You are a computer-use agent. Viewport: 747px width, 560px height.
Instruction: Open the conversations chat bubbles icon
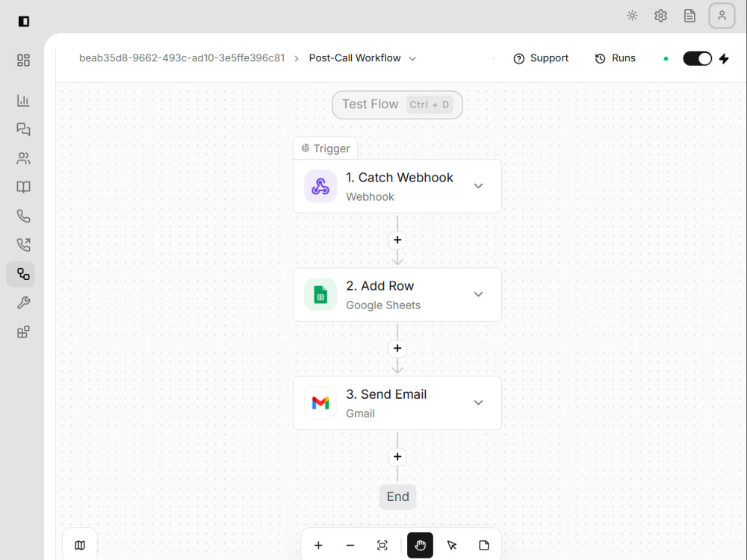coord(23,129)
